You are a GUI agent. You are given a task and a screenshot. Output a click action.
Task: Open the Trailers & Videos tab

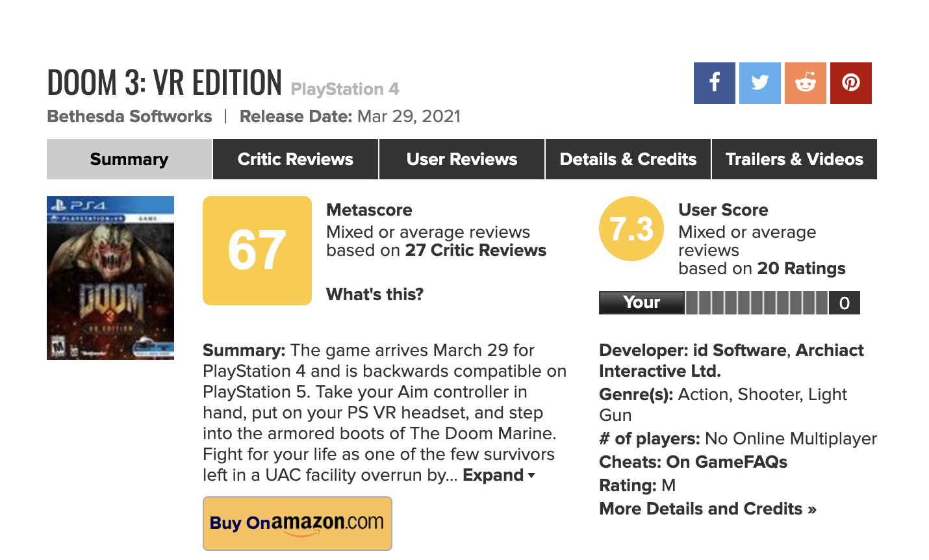[x=795, y=159]
